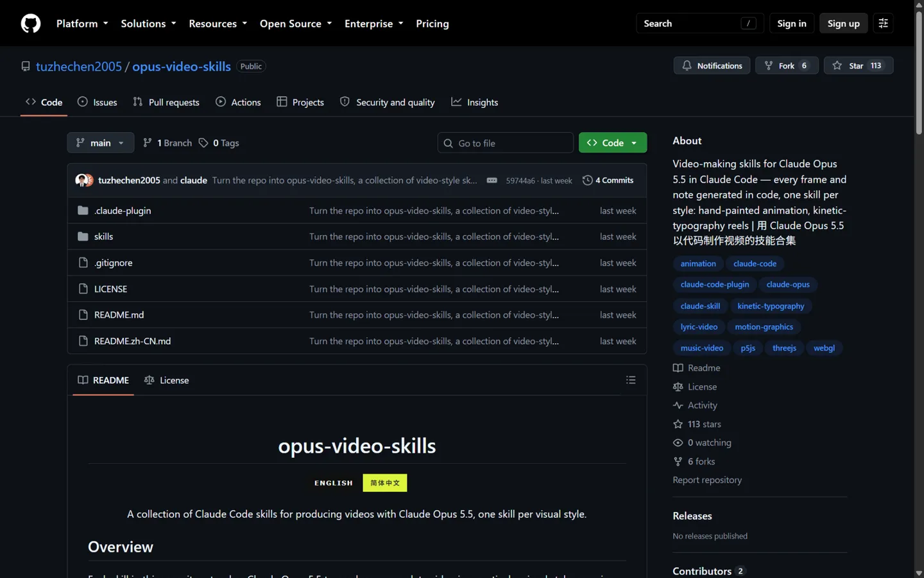Switch README language to 简体中文 badge
The width and height of the screenshot is (924, 578).
[x=385, y=483]
